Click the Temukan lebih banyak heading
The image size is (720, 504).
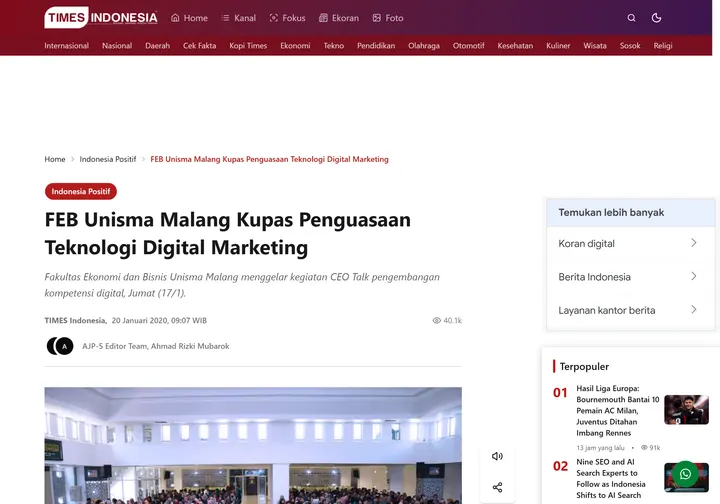611,213
